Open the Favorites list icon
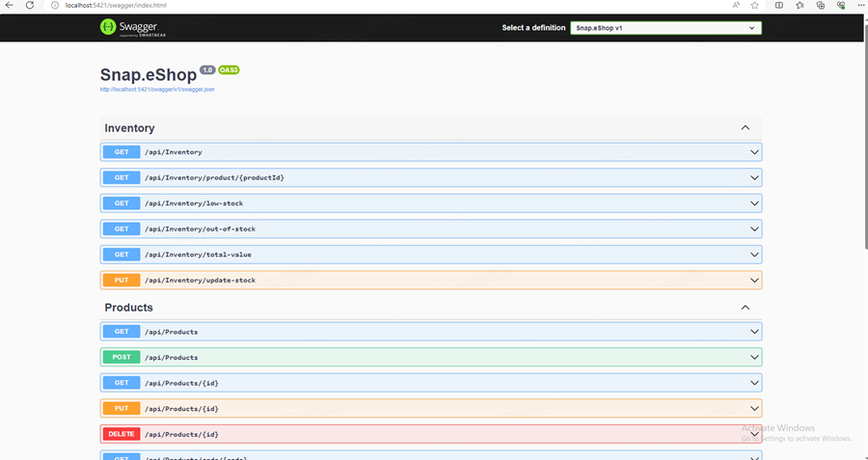 pyautogui.click(x=800, y=6)
